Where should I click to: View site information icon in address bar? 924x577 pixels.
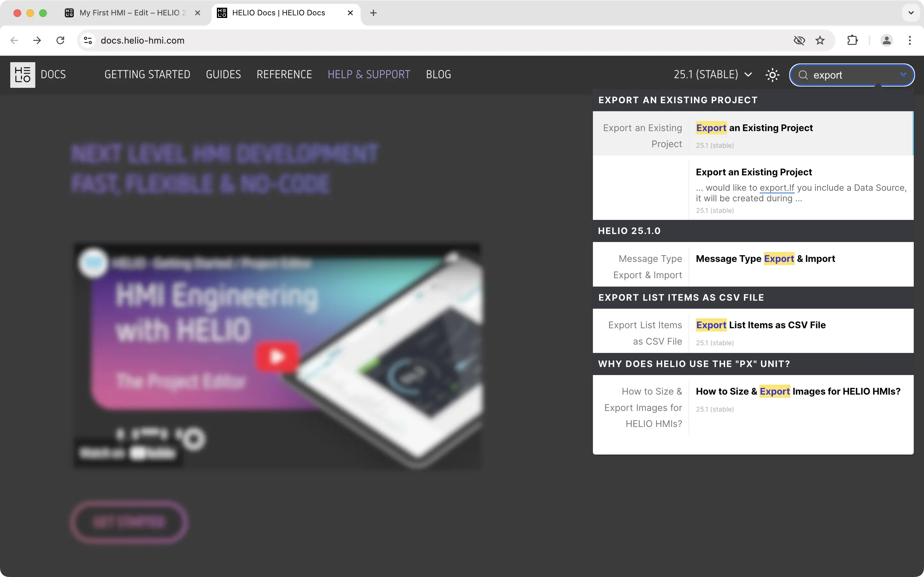tap(88, 40)
